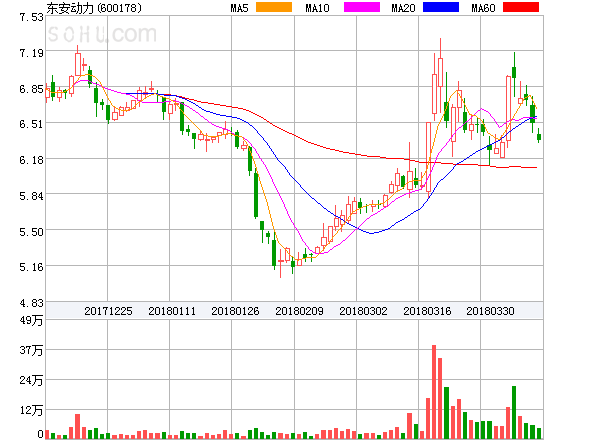The image size is (600, 440).
Task: Click the blue MA20 legend swatch
Action: (x=441, y=7)
